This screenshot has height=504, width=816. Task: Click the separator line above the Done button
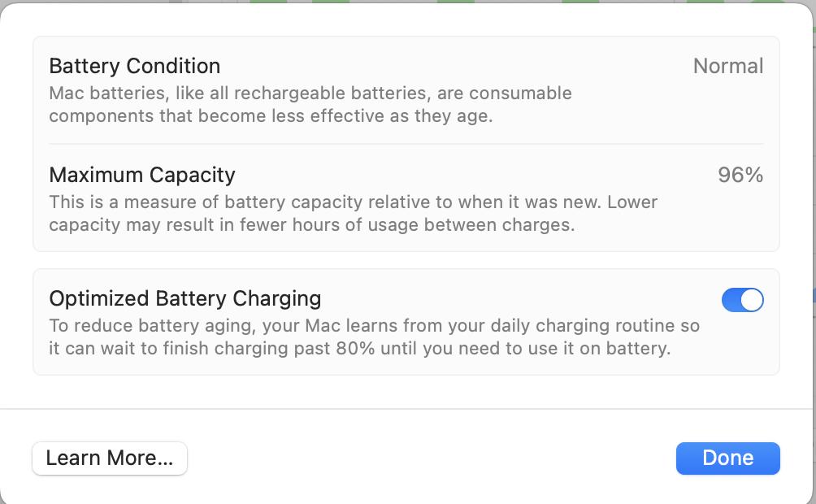406,408
